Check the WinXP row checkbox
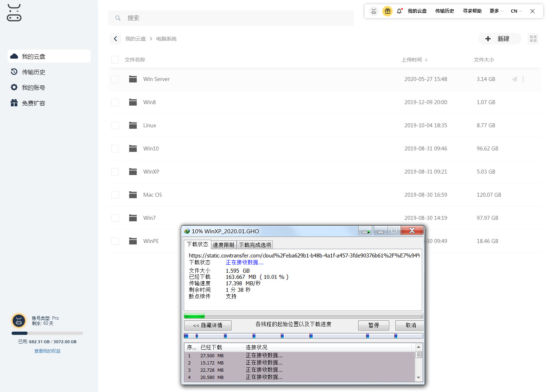 (115, 172)
